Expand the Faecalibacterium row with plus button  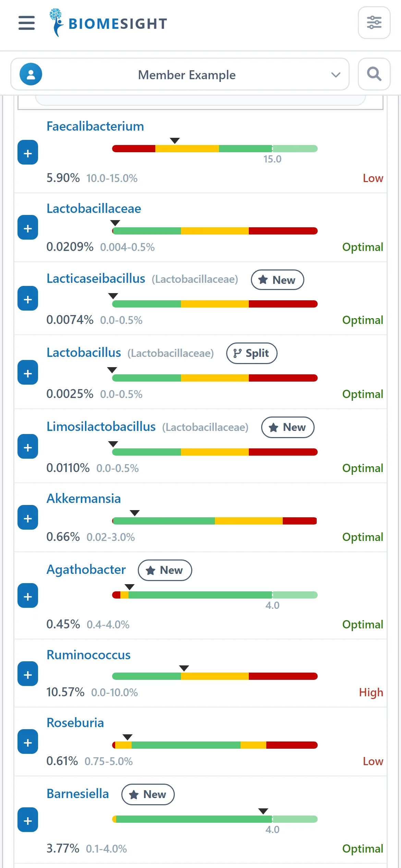(28, 152)
